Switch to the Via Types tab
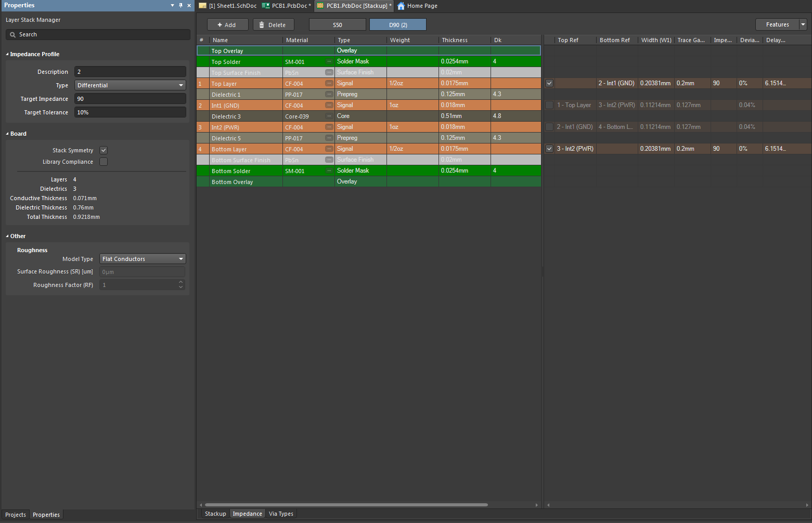The width and height of the screenshot is (812, 523). 281,514
